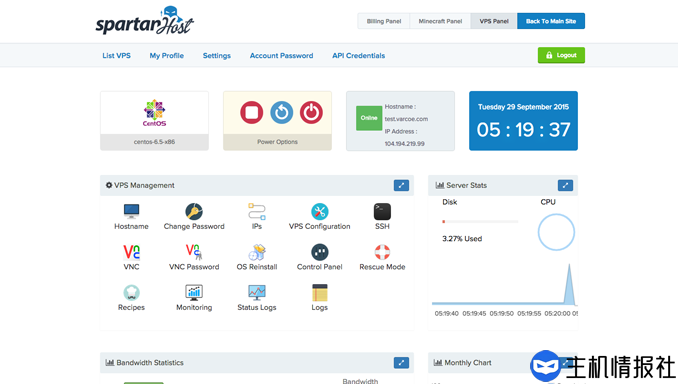The width and height of the screenshot is (678, 384).
Task: Go to Account Password page
Action: pos(281,55)
